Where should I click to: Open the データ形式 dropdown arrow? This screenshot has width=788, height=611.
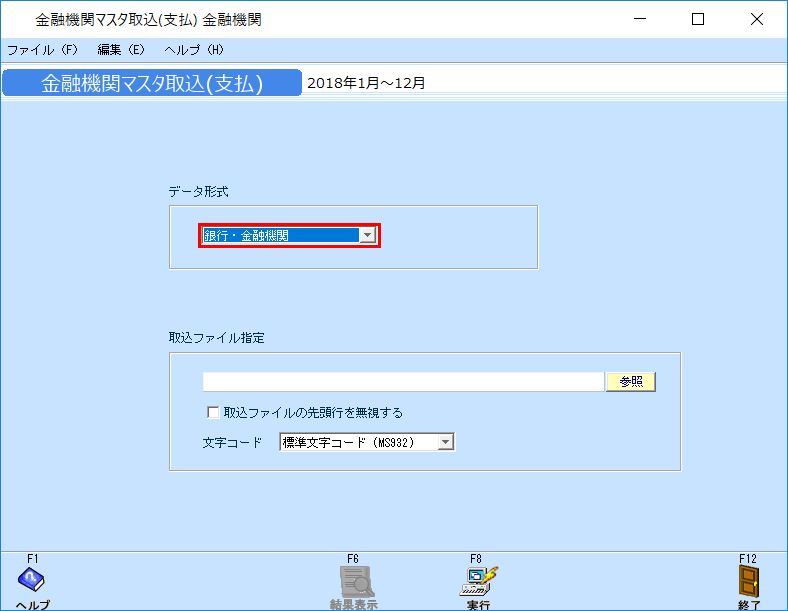pos(367,235)
